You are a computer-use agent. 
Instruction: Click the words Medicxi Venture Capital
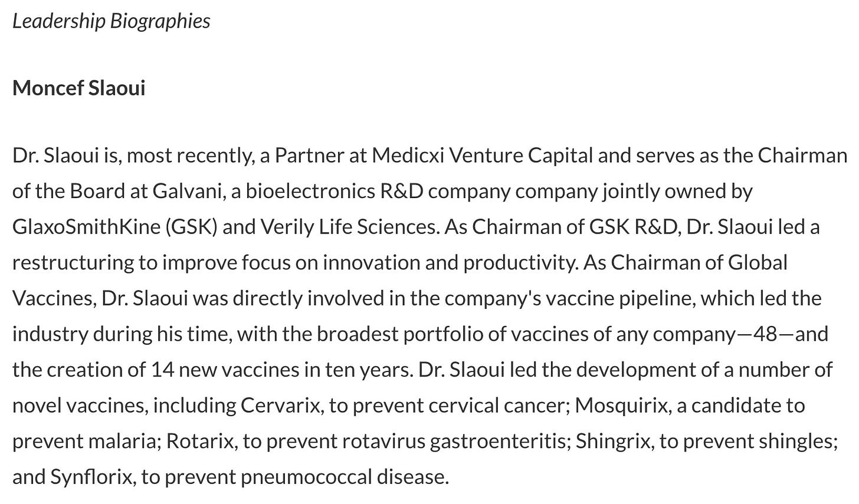tap(483, 156)
